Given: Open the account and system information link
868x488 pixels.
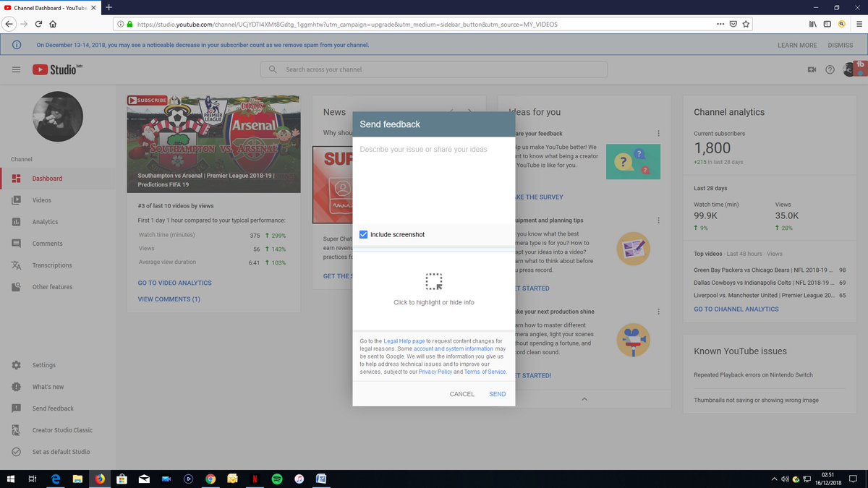Looking at the screenshot, I should coord(454,348).
